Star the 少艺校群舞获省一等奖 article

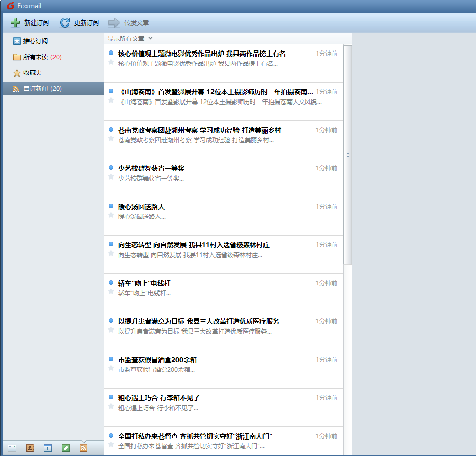click(x=111, y=177)
